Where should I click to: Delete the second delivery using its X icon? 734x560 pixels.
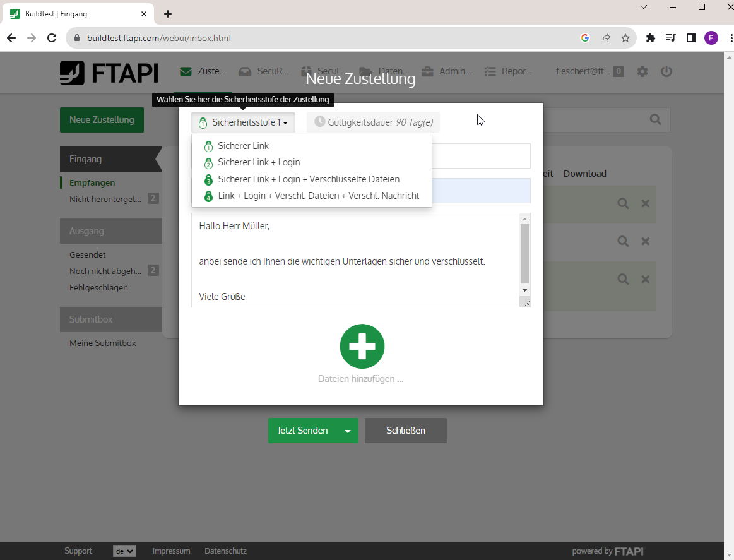tap(645, 241)
